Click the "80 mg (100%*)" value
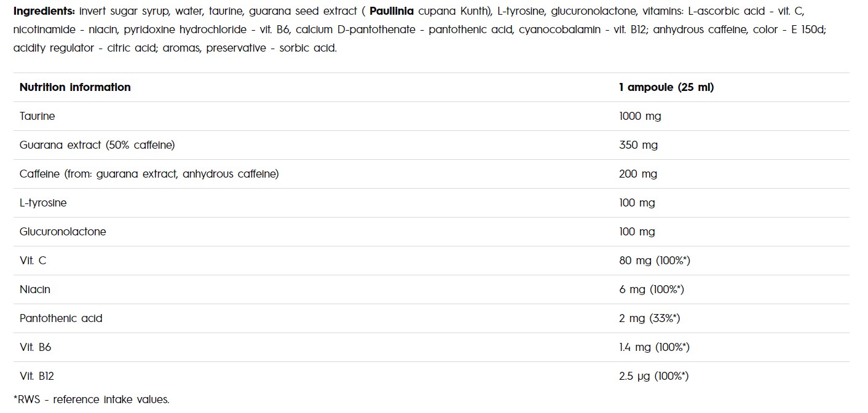 pyautogui.click(x=655, y=261)
